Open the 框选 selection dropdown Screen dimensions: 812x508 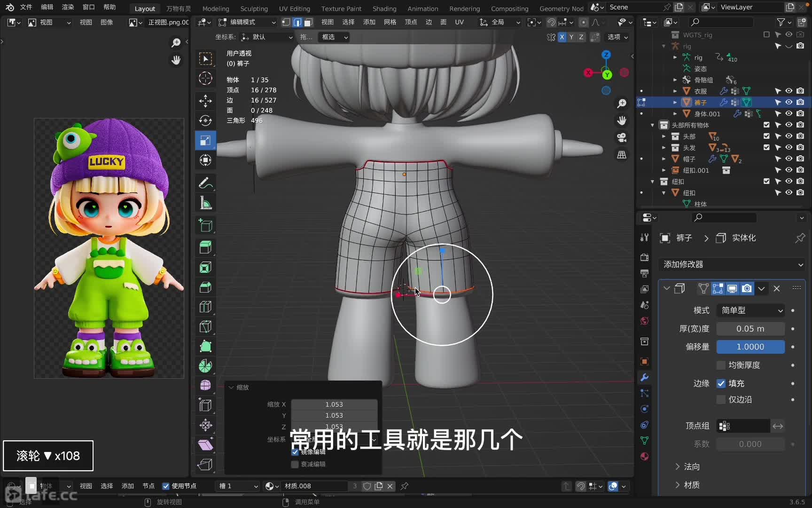[x=334, y=37]
